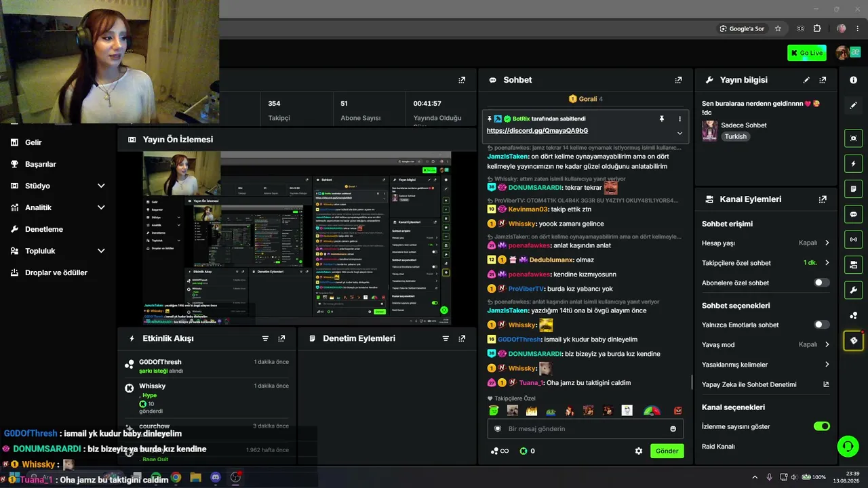Toggle Abonelere özel sohbet switch

821,283
